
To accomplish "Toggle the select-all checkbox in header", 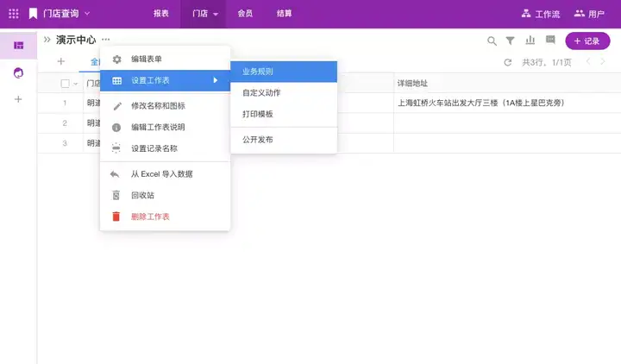I will tap(65, 84).
